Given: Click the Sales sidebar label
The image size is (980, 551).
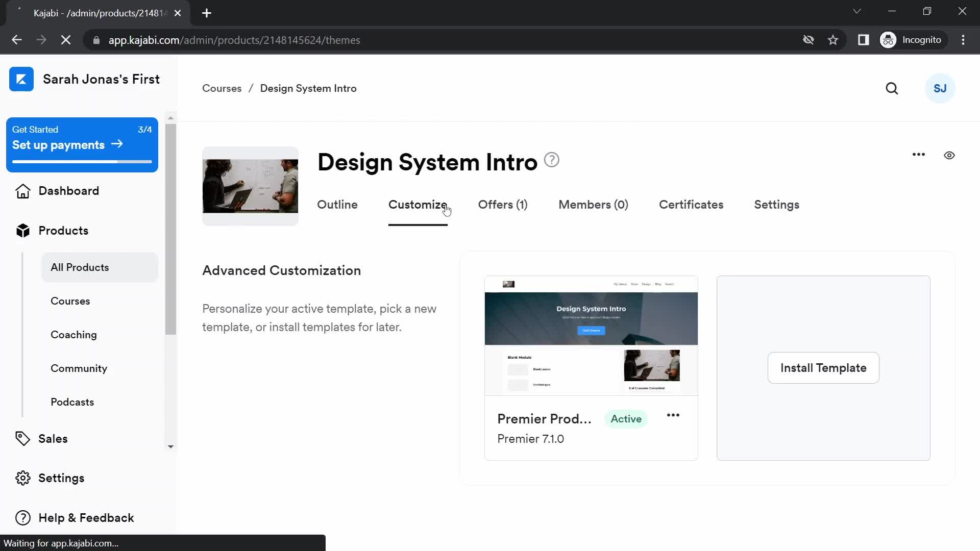Looking at the screenshot, I should pos(53,439).
